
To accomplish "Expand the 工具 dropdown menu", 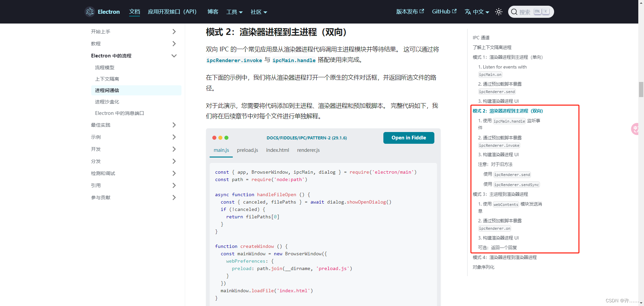I will [x=234, y=12].
